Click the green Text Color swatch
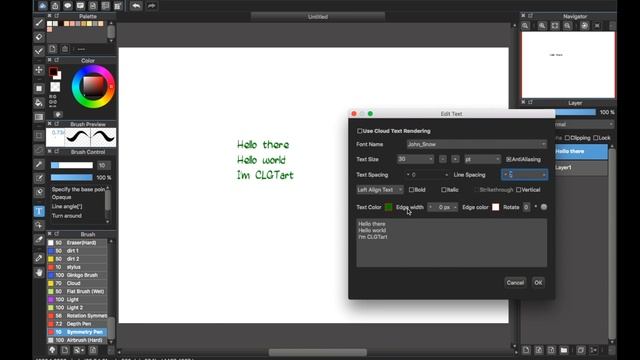 pyautogui.click(x=389, y=207)
